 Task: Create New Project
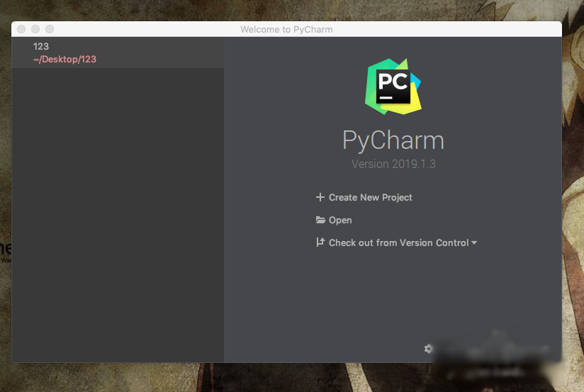pyautogui.click(x=370, y=198)
